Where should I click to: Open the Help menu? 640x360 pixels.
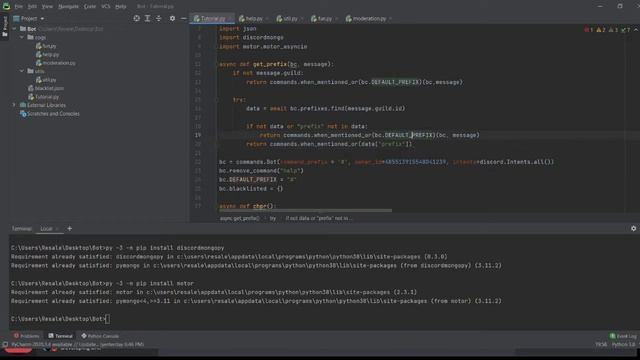tap(121, 7)
